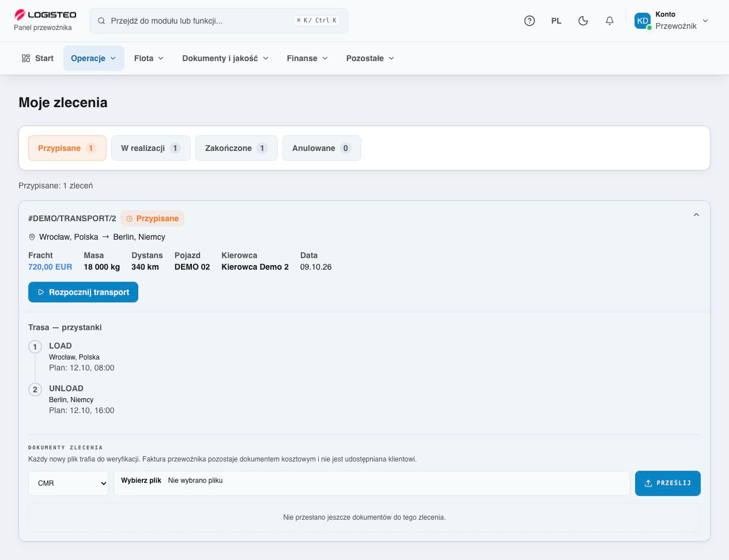Select the Przypisane tab
Screen dimensions: 729x560
(67, 148)
